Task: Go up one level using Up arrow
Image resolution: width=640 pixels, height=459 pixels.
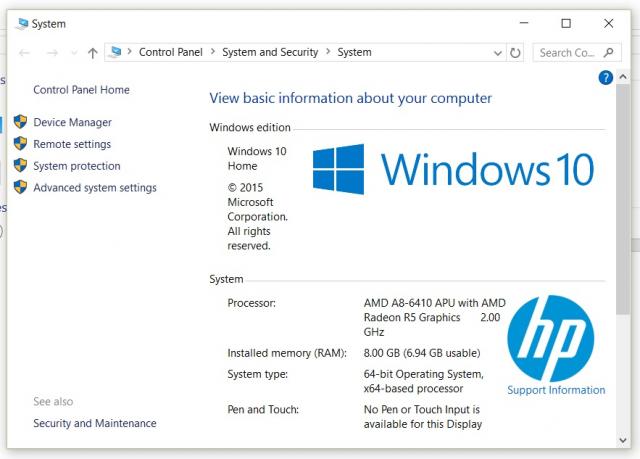Action: (x=92, y=53)
